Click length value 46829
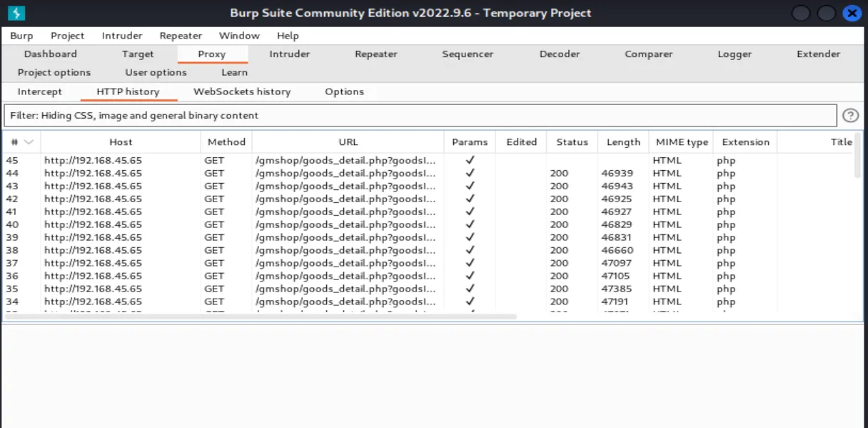Screen dimensions: 868x428 tap(617, 224)
